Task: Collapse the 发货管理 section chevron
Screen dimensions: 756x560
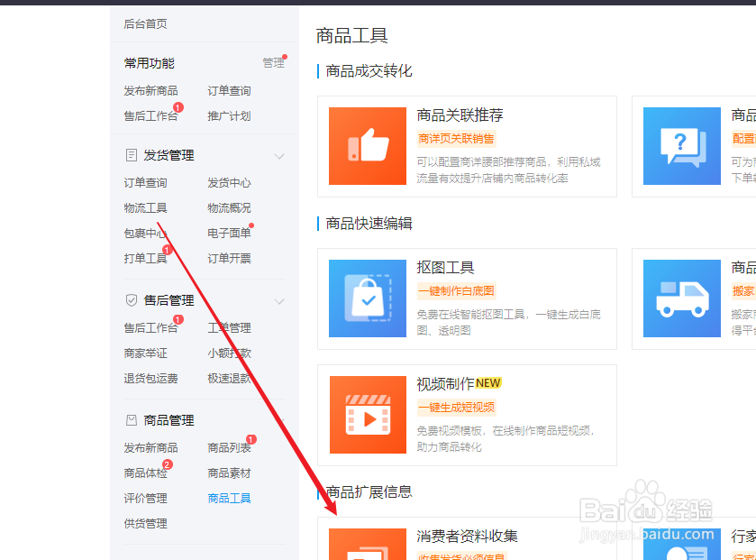Action: point(279,156)
